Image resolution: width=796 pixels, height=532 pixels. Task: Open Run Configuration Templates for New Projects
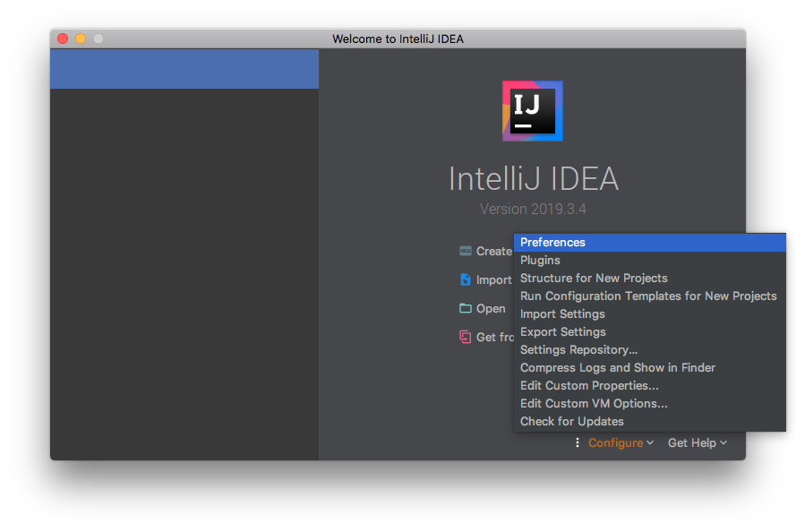click(648, 296)
